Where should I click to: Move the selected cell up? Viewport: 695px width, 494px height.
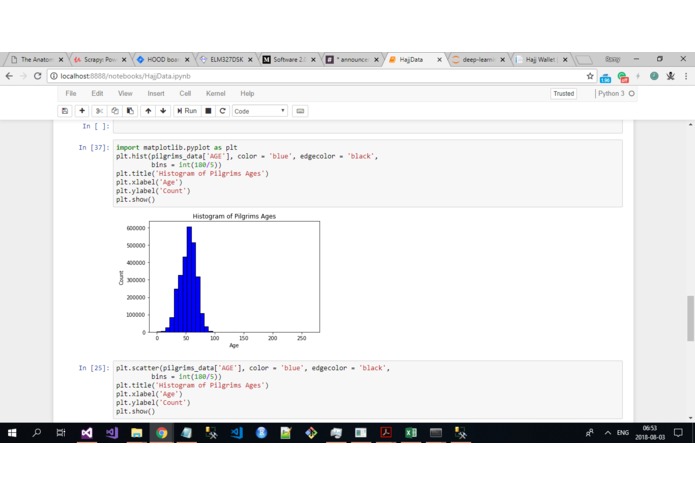(148, 111)
